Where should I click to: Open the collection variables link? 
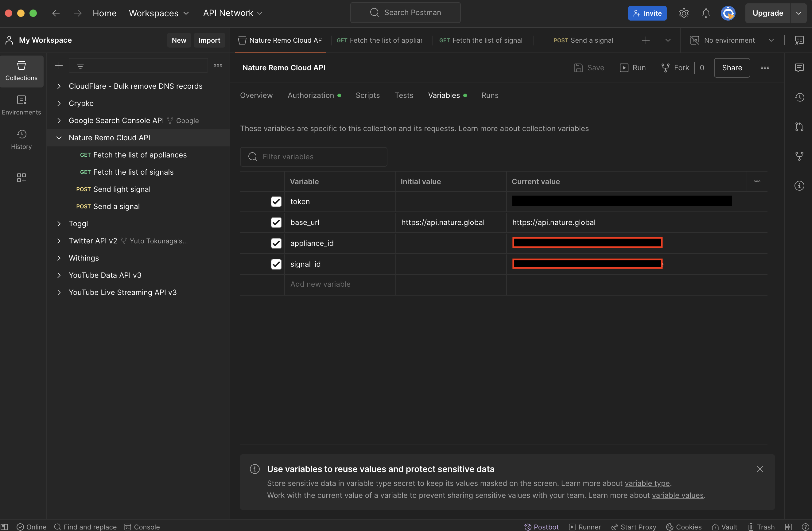tap(555, 129)
